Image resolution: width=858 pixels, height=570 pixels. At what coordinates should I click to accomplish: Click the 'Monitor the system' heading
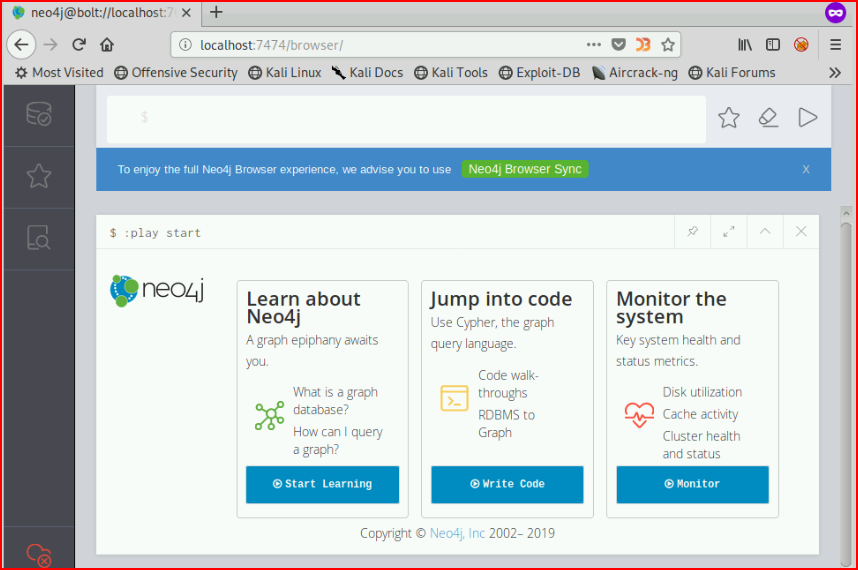[671, 307]
